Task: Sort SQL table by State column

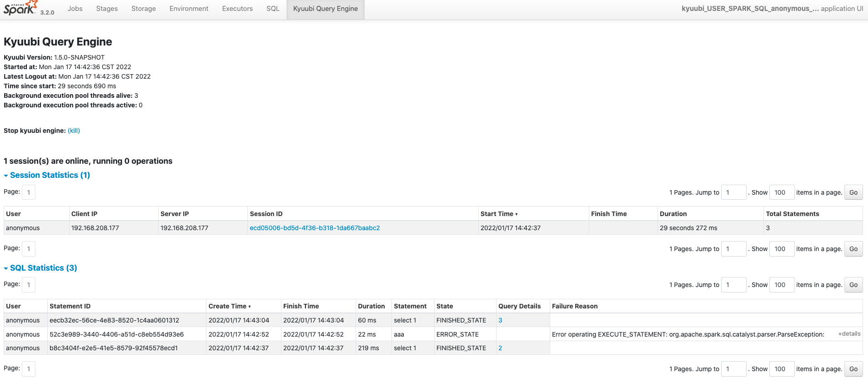Action: click(x=445, y=306)
